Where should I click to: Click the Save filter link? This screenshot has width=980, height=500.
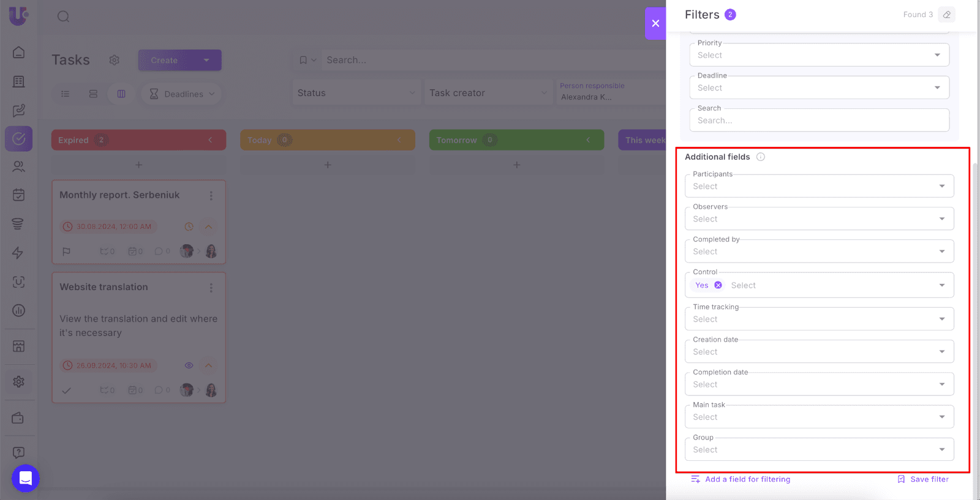click(x=923, y=479)
